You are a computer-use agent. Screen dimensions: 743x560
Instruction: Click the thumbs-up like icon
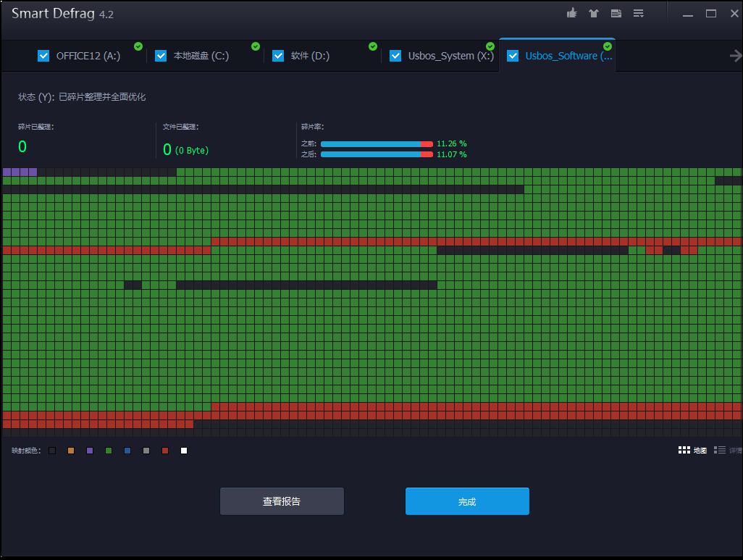coord(572,13)
